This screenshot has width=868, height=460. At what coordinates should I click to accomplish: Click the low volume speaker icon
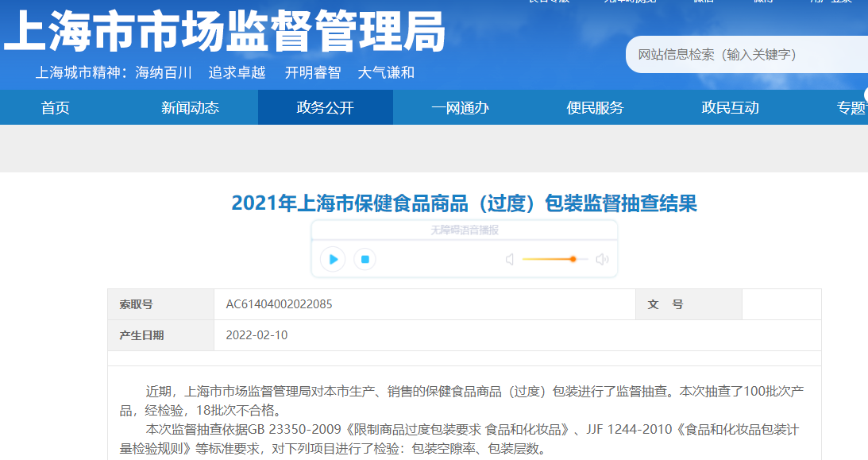pos(510,259)
